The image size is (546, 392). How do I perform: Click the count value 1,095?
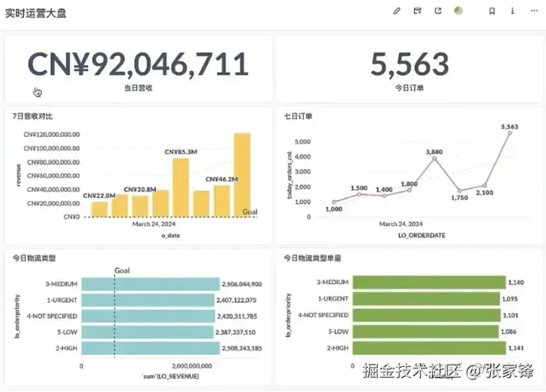pos(510,299)
